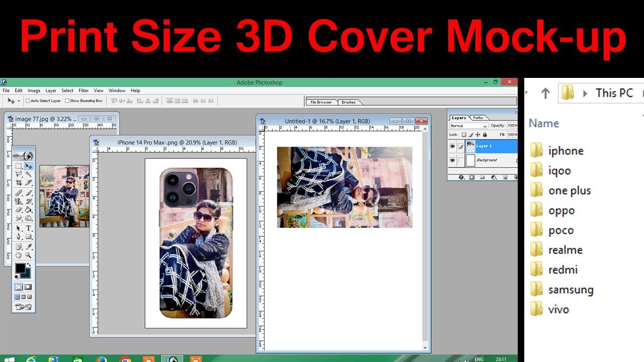Select the Slice tool
Viewport: 644px width, 362px height.
tap(29, 183)
